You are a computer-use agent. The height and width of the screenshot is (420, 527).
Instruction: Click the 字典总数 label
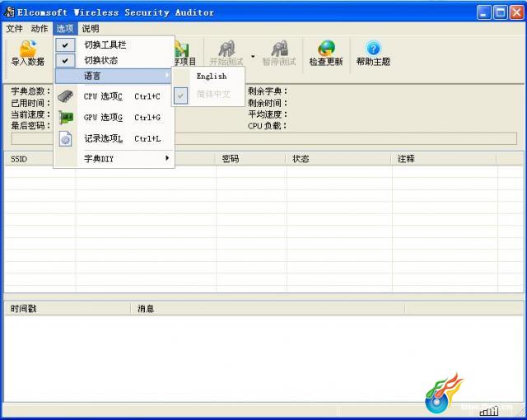[30, 91]
